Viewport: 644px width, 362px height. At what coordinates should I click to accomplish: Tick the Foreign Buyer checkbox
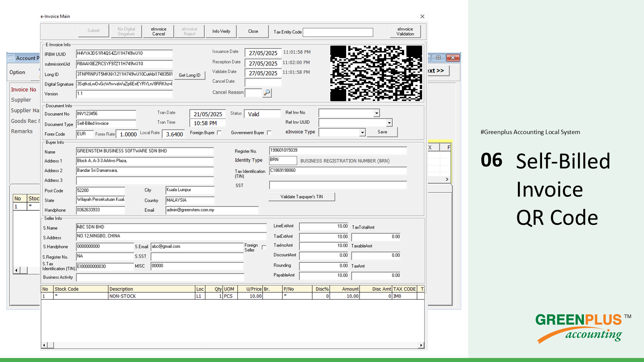pos(219,133)
